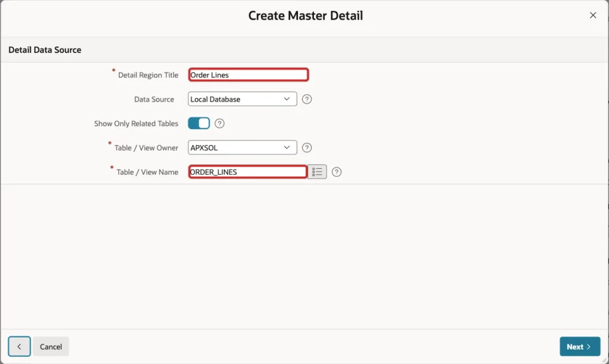Open the Data Source dropdown
Image resolution: width=609 pixels, height=364 pixels.
(243, 99)
